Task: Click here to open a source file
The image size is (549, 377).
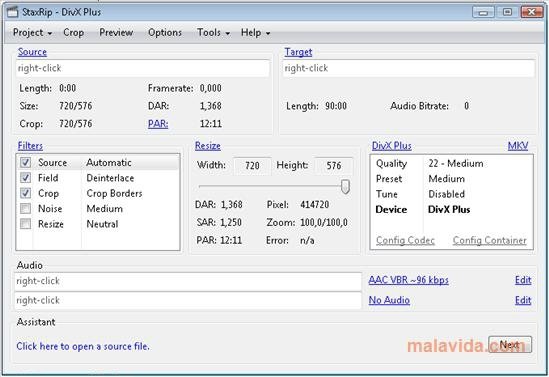Action: pos(83,346)
